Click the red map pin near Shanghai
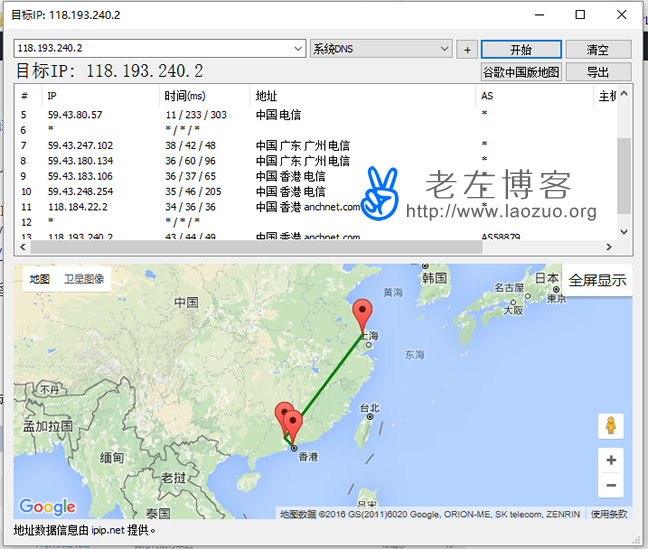648x549 pixels. [x=363, y=314]
